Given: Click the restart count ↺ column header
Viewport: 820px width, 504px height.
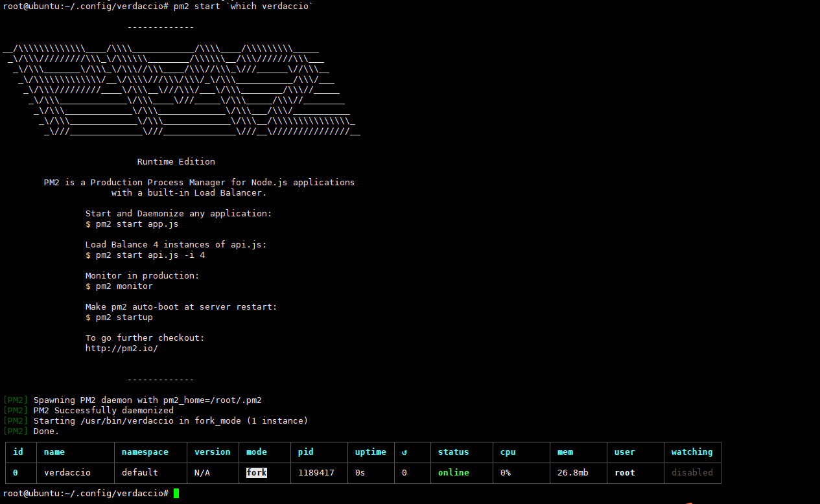Looking at the screenshot, I should [404, 452].
